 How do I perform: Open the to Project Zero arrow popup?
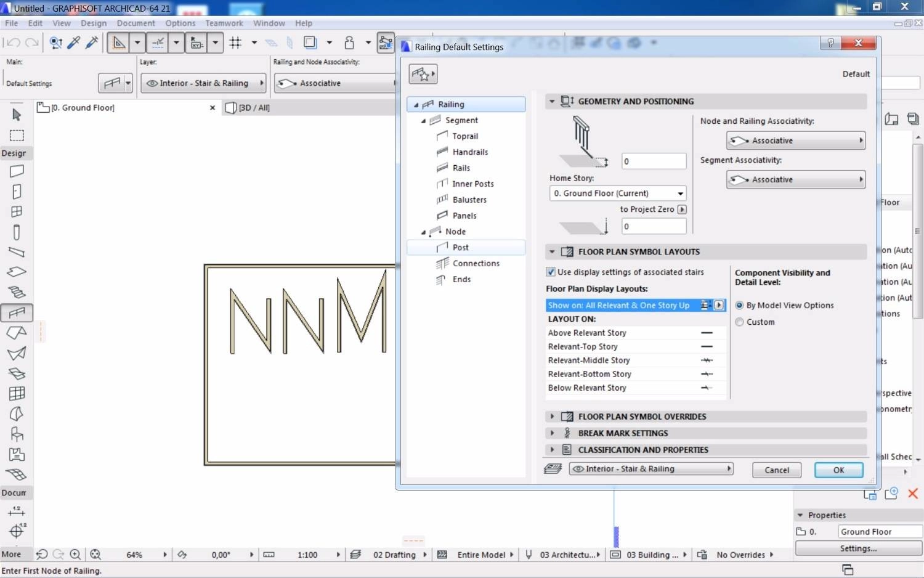pos(682,210)
